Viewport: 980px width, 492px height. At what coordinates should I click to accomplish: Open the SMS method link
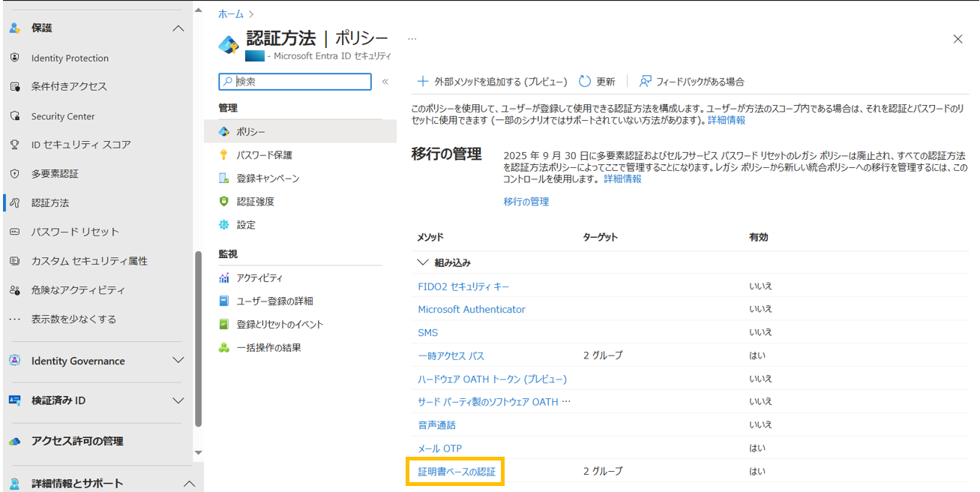[x=427, y=332]
